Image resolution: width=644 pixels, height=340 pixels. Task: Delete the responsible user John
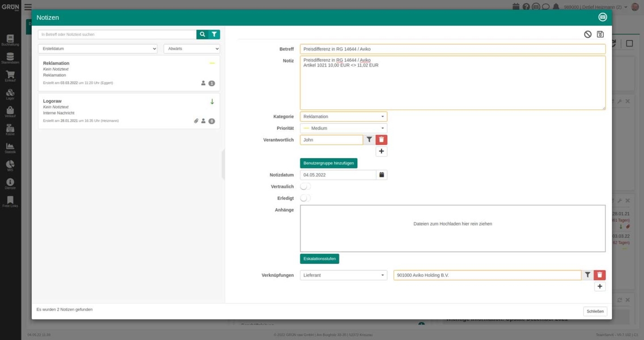pyautogui.click(x=381, y=140)
